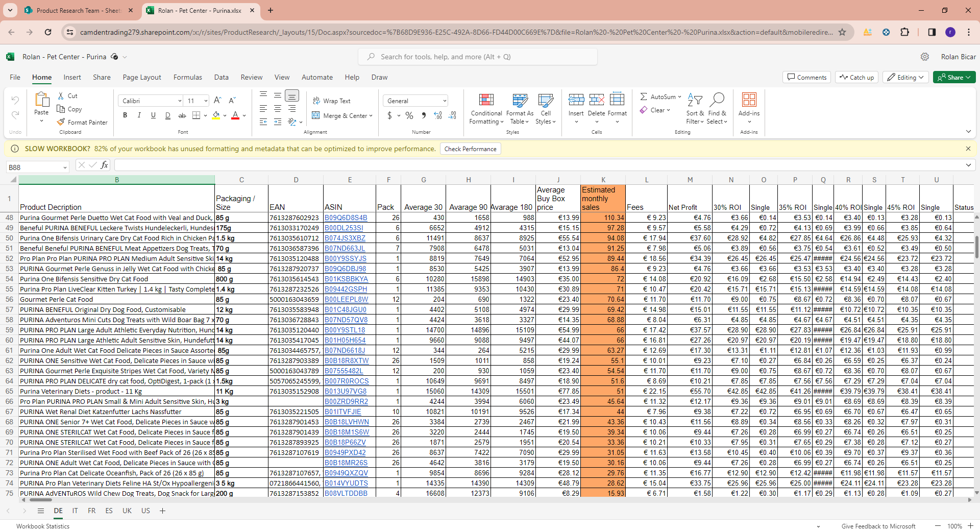Screen dimensions: 980x531
Task: Switch to the Data ribbon tab
Action: [221, 77]
